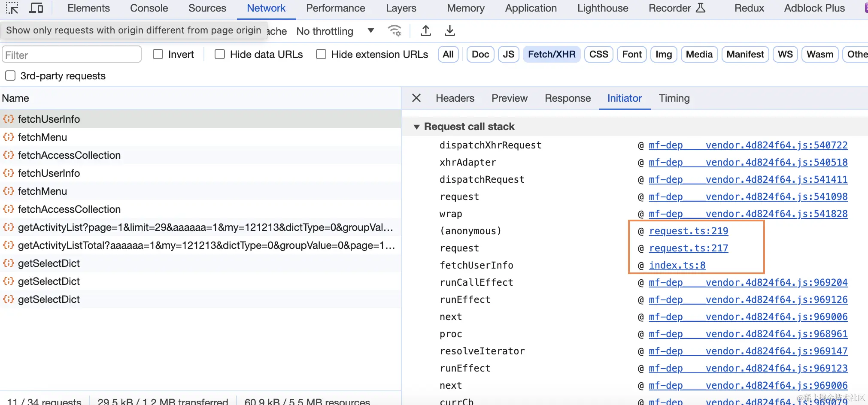Import HAR using the download icon
Viewport: 868px width, 405px height.
tap(449, 30)
